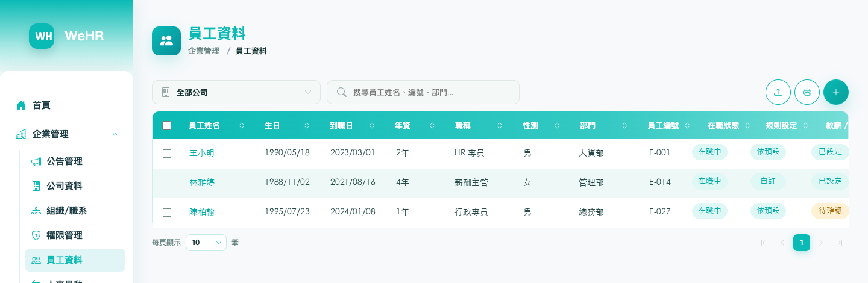The width and height of the screenshot is (868, 283).
Task: Toggle the select-all header checkbox
Action: click(x=167, y=126)
